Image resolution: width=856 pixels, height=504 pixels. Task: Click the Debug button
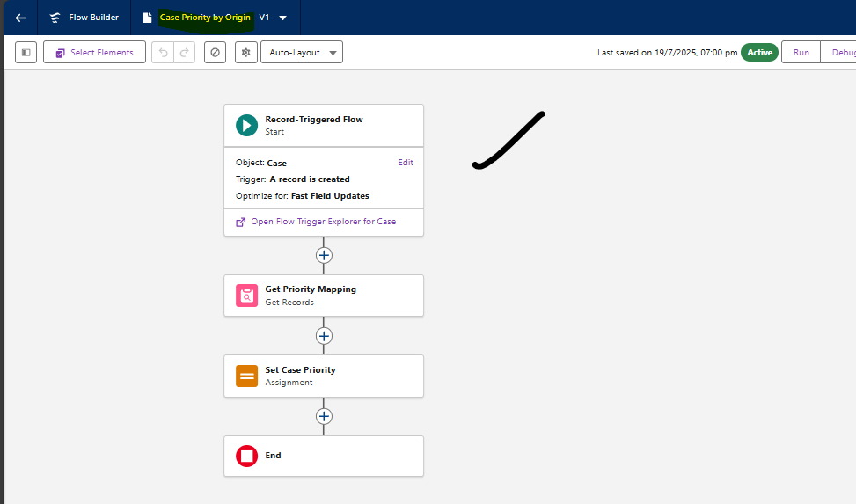tap(840, 53)
